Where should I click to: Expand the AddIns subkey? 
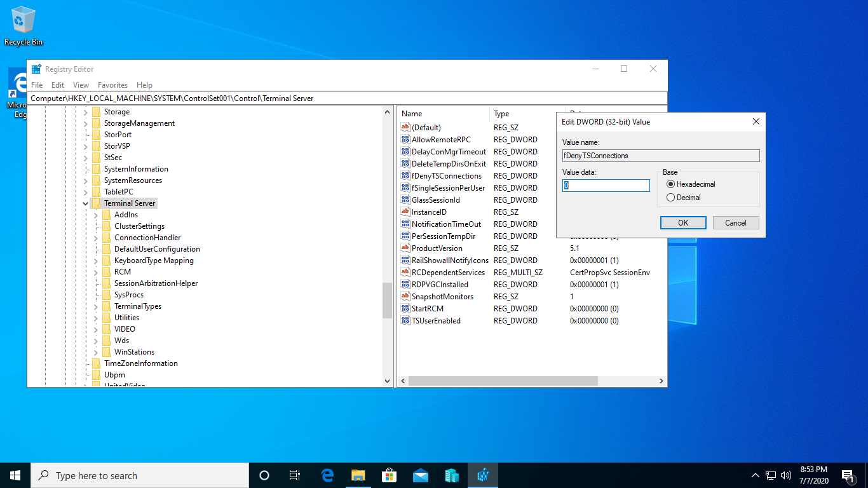tap(96, 215)
